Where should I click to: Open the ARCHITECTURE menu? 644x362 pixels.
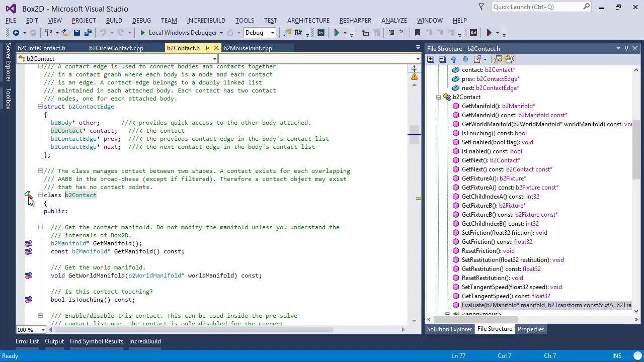pos(308,21)
